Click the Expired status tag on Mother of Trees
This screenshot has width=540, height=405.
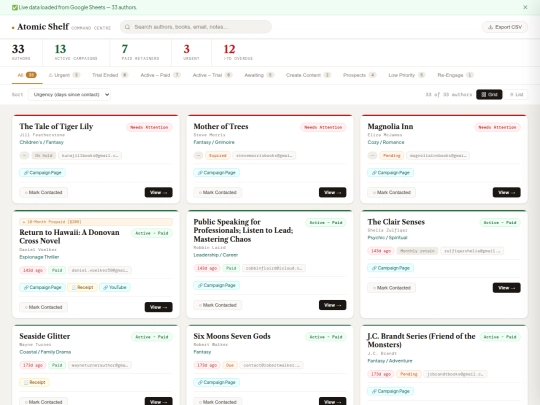[218, 156]
